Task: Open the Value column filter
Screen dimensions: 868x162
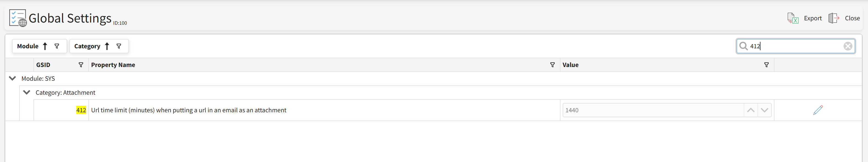Action: (766, 65)
